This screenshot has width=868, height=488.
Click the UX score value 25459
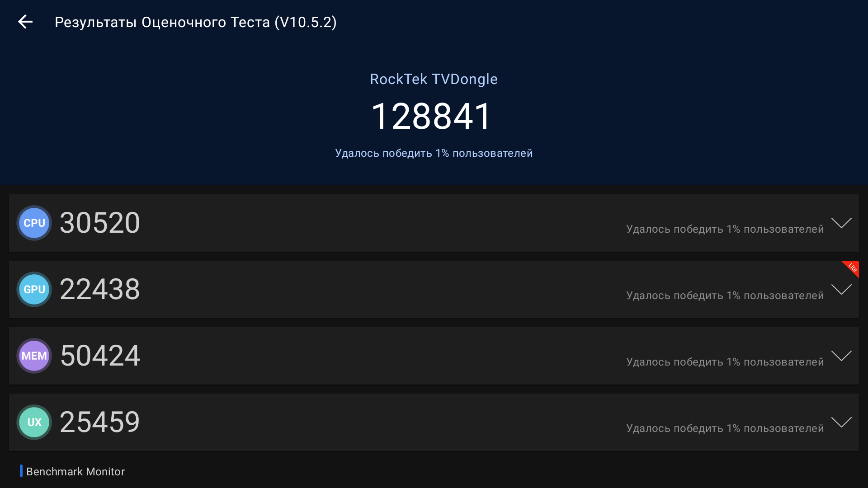click(x=100, y=422)
